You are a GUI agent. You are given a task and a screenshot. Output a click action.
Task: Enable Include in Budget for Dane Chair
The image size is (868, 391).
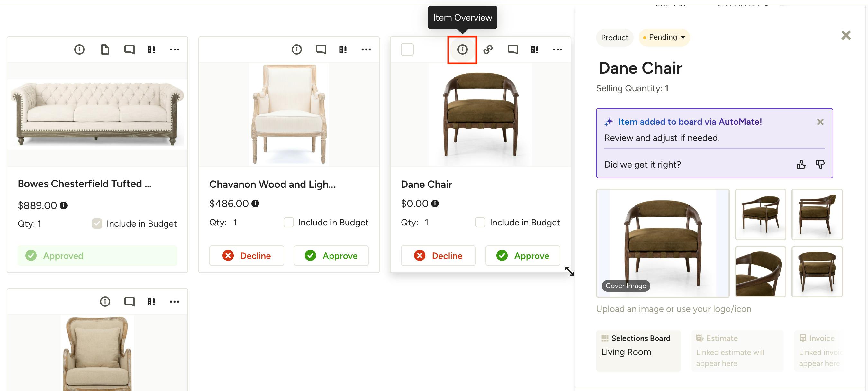click(x=480, y=223)
